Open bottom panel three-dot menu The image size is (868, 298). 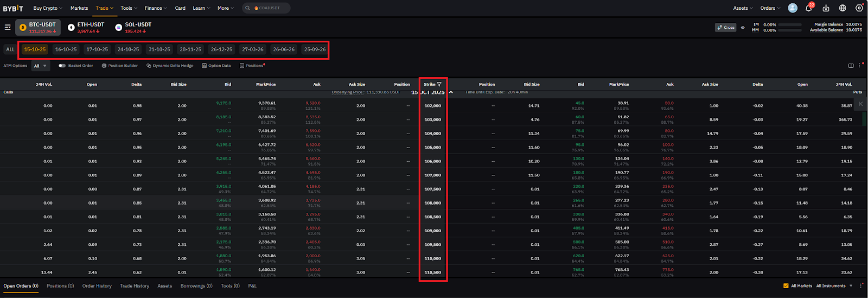pyautogui.click(x=860, y=286)
